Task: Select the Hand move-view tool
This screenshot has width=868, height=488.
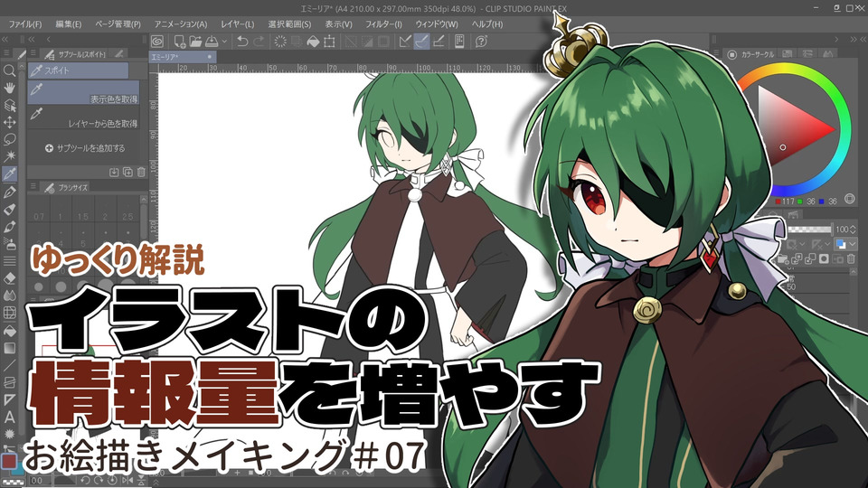Action: pyautogui.click(x=9, y=88)
